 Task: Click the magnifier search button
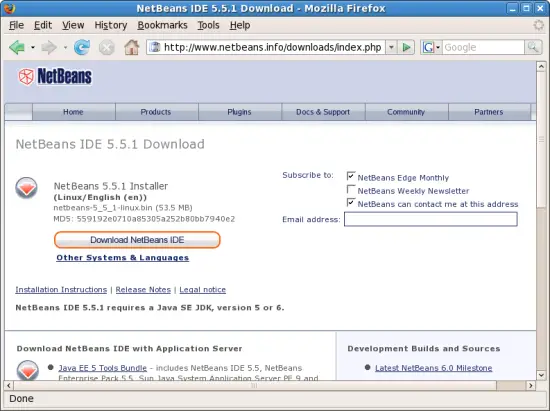(533, 47)
